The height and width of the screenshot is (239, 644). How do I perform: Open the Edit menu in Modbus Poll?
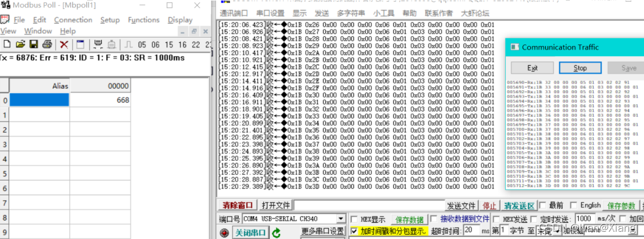pyautogui.click(x=39, y=20)
